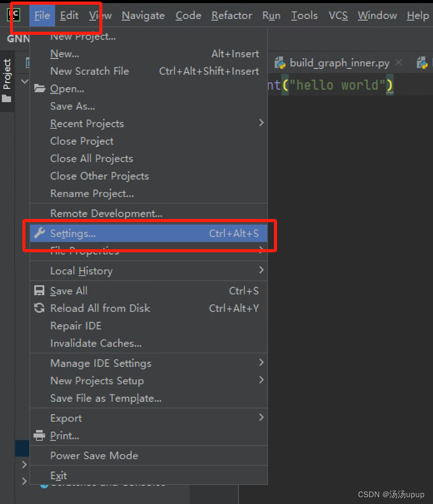433x504 pixels.
Task: Expand the Recent Projects submenu
Action: 148,123
